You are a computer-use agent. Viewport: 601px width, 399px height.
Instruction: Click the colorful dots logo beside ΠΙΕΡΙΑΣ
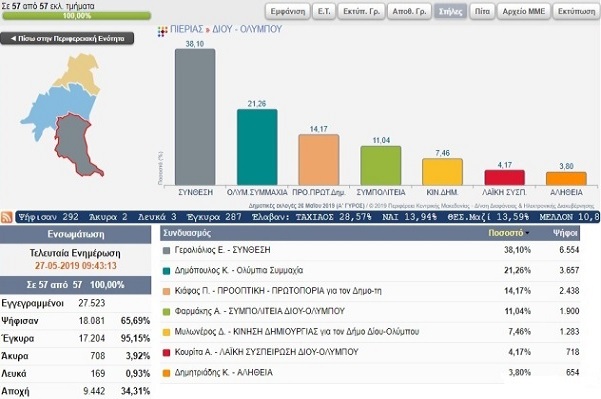[x=163, y=31]
